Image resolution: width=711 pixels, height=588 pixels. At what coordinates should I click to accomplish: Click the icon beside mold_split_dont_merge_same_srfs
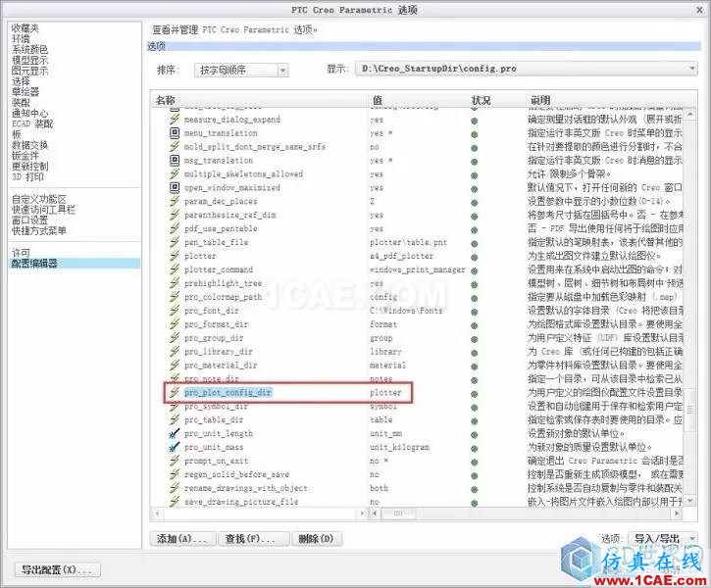[175, 146]
